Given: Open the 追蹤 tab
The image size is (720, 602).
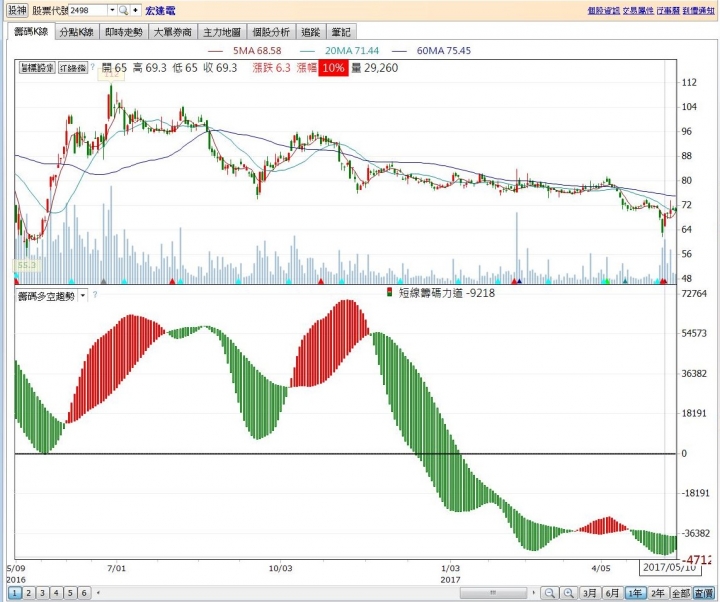Looking at the screenshot, I should [310, 32].
